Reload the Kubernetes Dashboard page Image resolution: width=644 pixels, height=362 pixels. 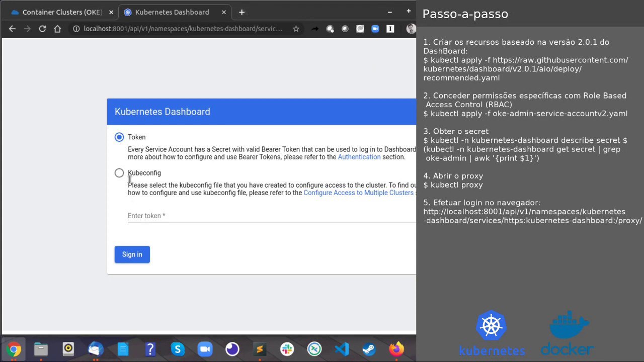click(42, 29)
